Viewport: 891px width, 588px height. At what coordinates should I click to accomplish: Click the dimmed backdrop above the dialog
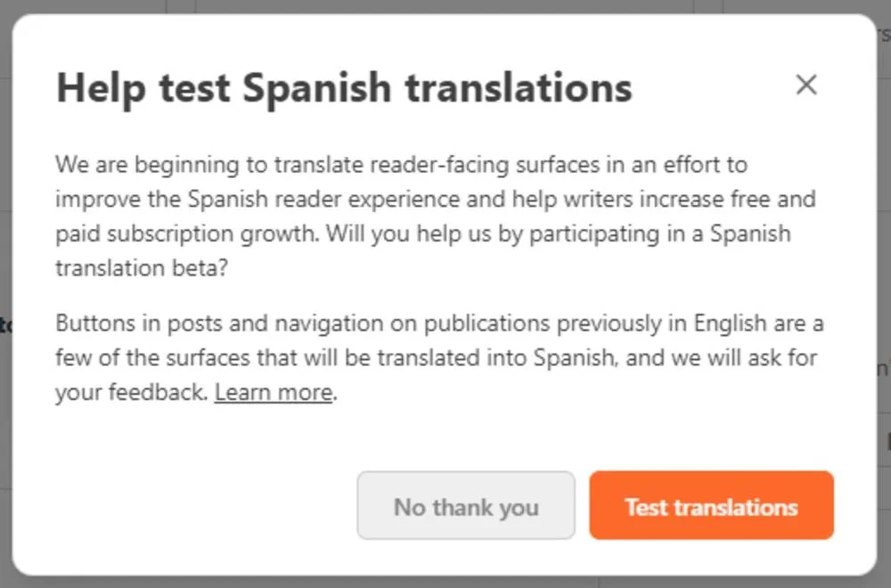[445, 5]
